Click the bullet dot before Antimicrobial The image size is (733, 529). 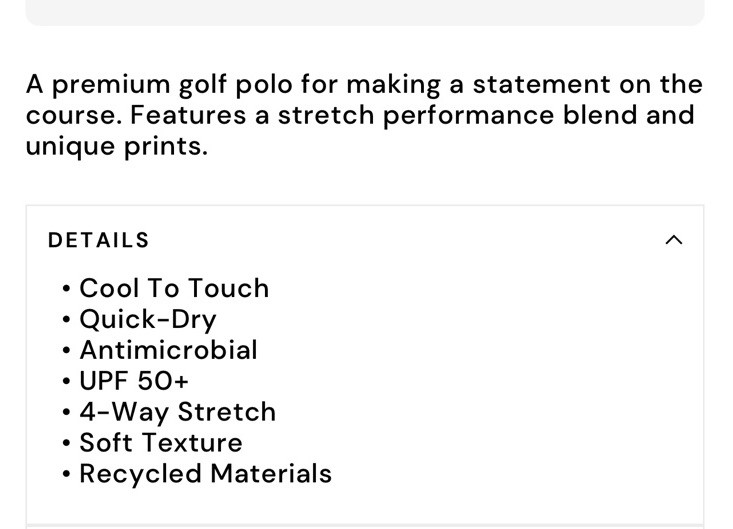(x=66, y=351)
